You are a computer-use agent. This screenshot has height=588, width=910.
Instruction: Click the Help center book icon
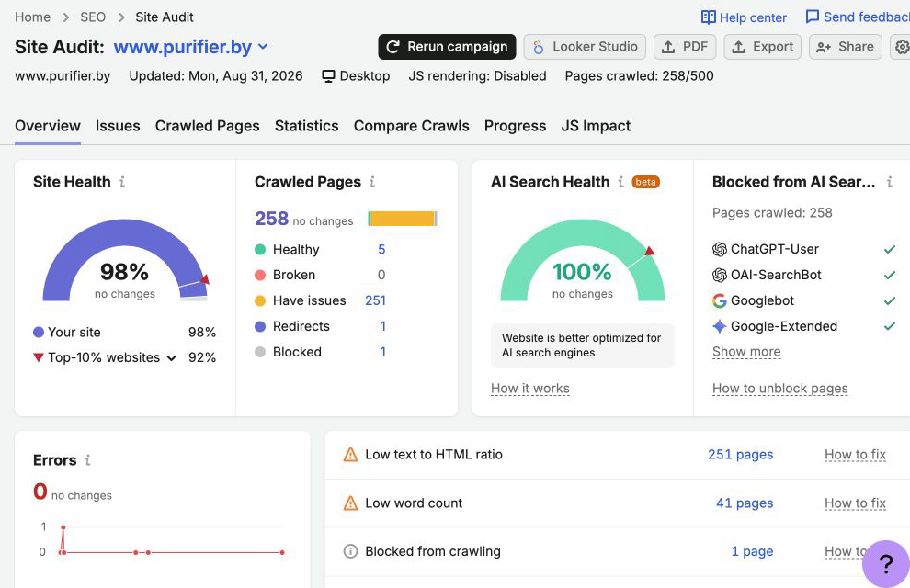click(x=708, y=17)
